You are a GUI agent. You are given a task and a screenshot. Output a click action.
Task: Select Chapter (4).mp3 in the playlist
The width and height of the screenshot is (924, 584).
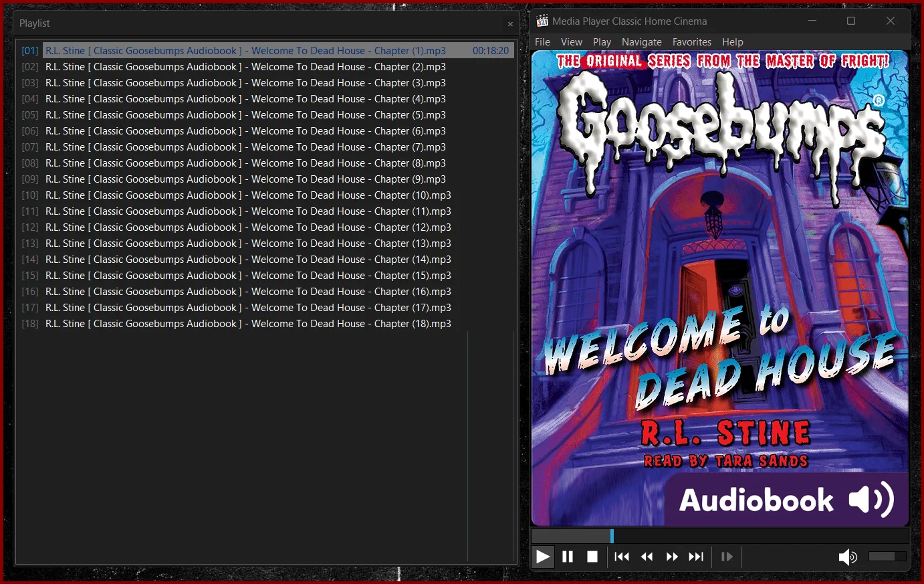coord(245,99)
